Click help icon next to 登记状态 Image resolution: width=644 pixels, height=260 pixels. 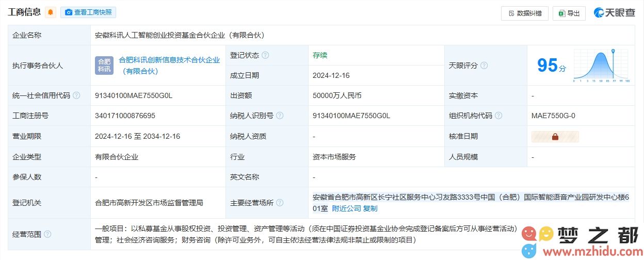(x=265, y=55)
